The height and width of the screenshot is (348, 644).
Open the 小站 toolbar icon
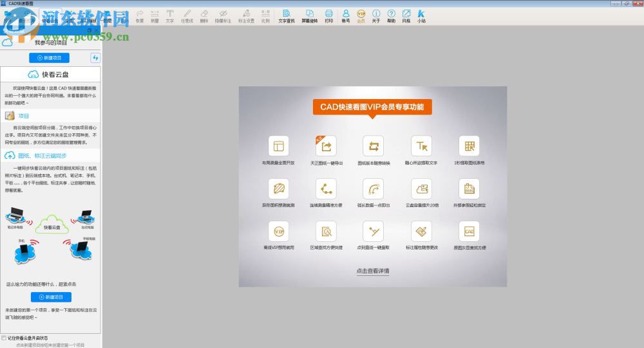(x=421, y=17)
